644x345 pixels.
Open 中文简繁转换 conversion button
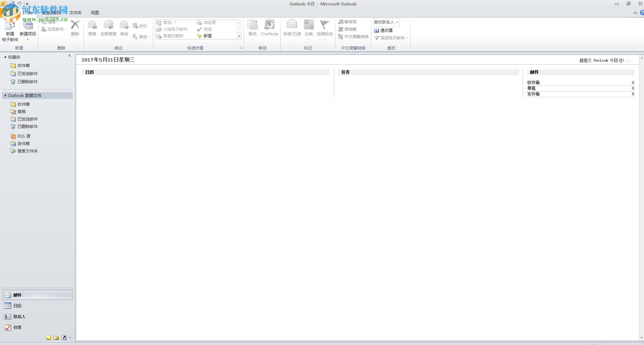pos(353,37)
